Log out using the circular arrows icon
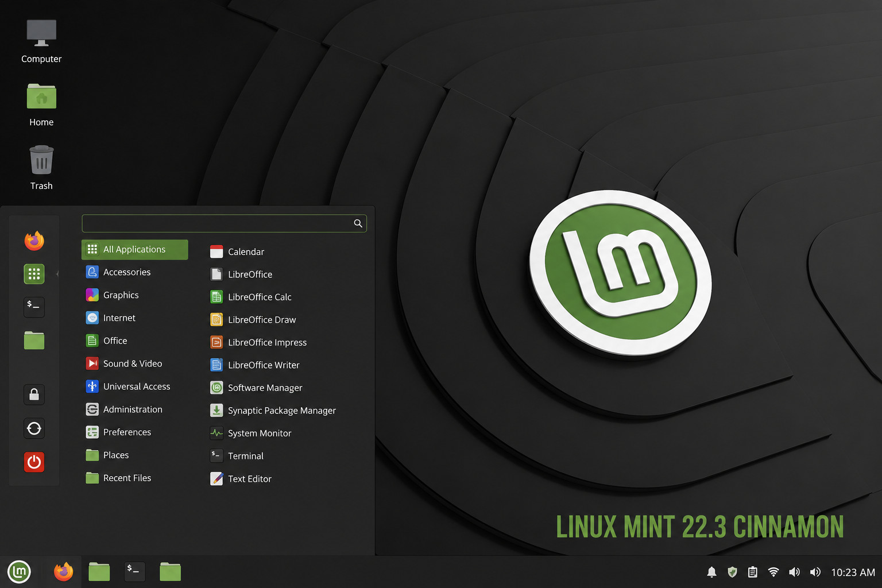Viewport: 882px width, 588px height. coord(34,428)
